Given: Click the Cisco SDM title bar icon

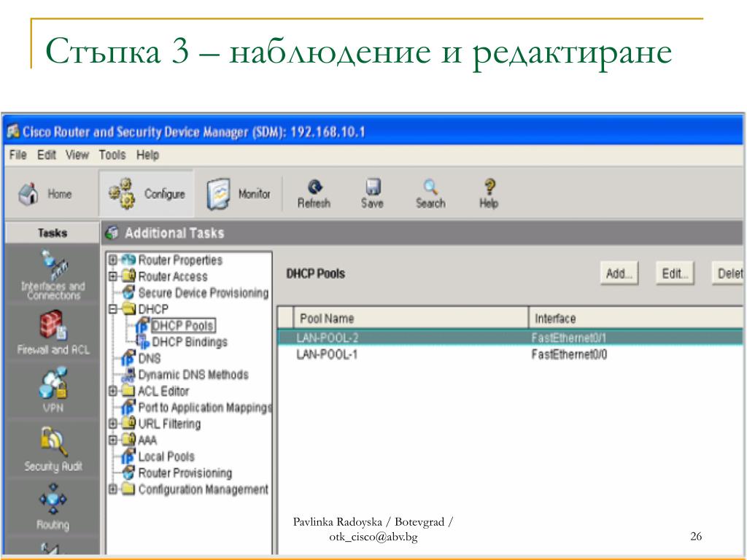Looking at the screenshot, I should click(13, 131).
